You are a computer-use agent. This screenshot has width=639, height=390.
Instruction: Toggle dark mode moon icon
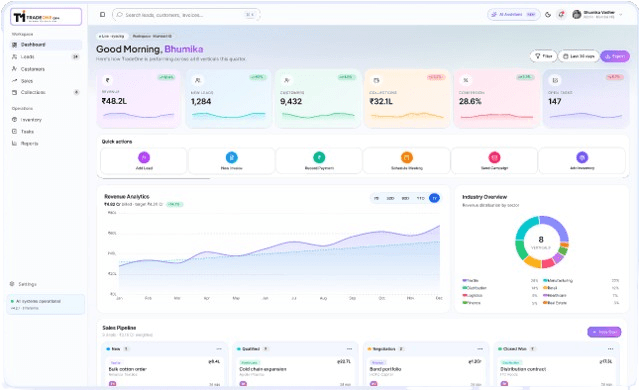coord(548,15)
